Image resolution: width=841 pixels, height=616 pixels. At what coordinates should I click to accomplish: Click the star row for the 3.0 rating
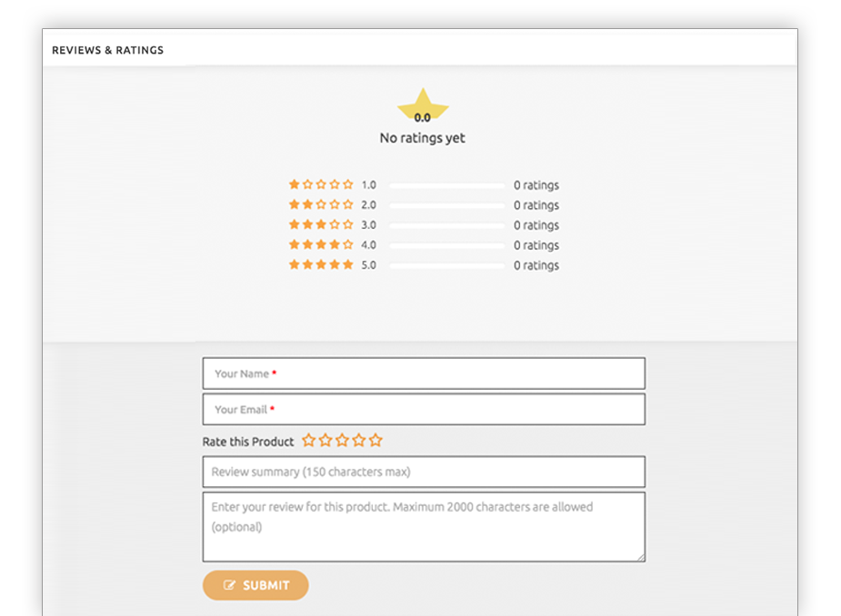point(321,224)
